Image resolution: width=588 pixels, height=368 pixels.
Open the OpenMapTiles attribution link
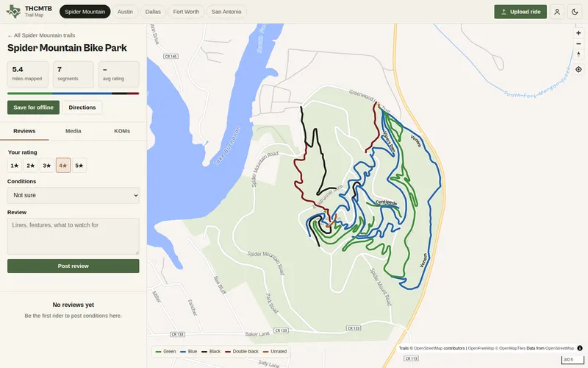click(x=512, y=348)
